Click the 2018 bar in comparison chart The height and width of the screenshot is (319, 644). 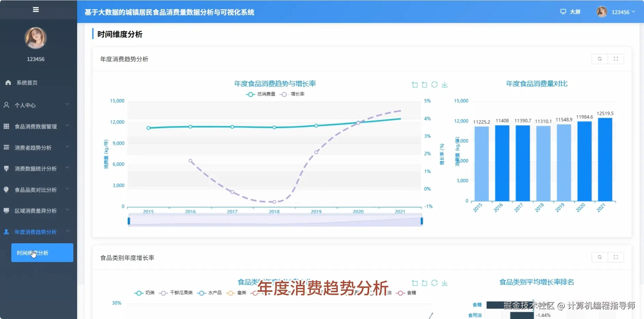click(543, 163)
